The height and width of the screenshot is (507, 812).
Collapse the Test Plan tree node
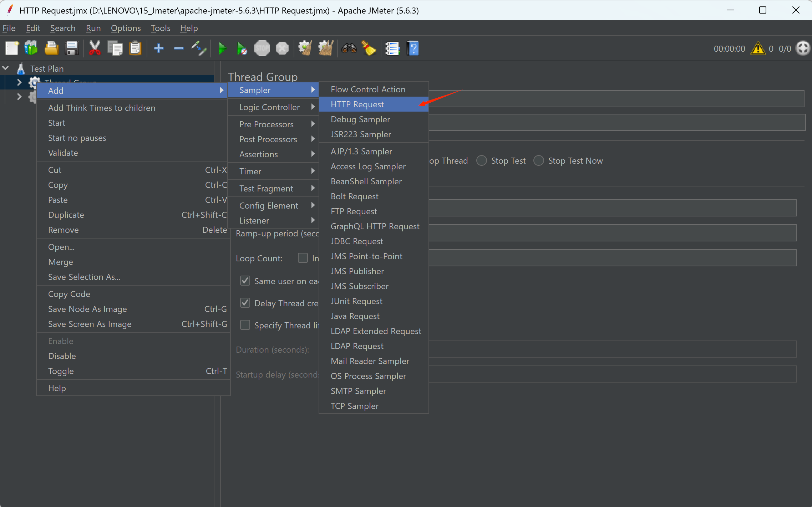(x=6, y=68)
